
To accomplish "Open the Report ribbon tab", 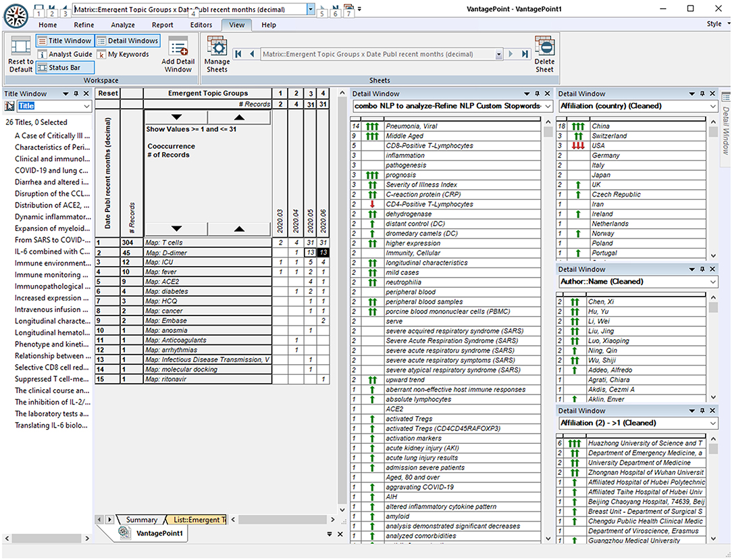I will click(x=163, y=25).
